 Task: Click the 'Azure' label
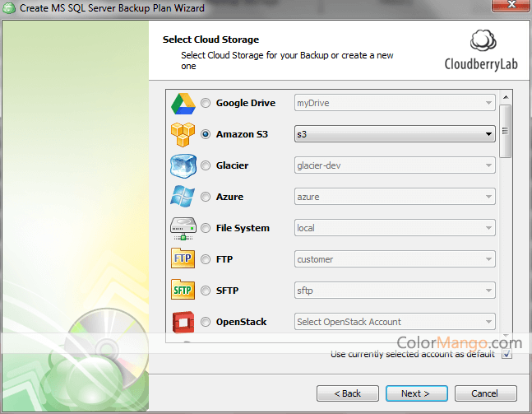[229, 197]
